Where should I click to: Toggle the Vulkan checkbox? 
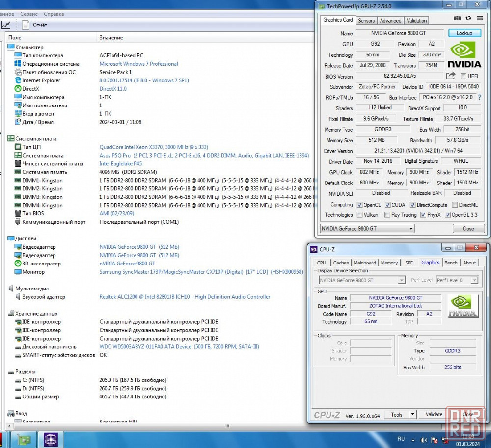pos(359,215)
